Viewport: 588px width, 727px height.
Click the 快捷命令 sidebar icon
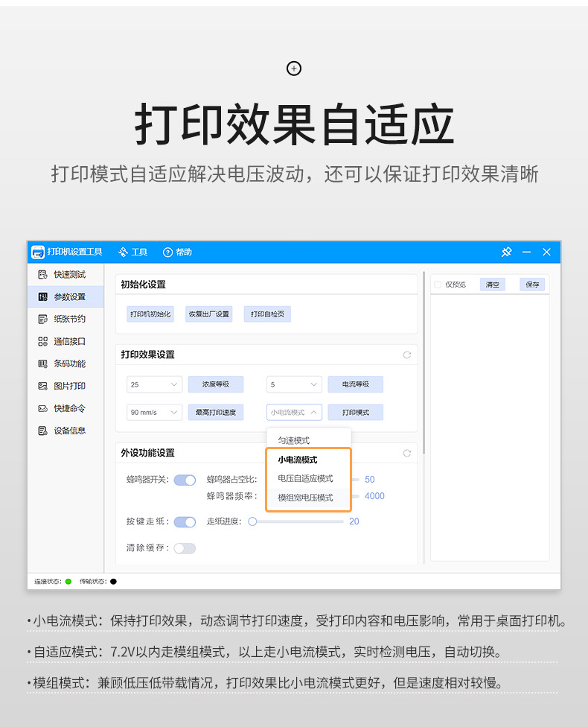click(42, 408)
